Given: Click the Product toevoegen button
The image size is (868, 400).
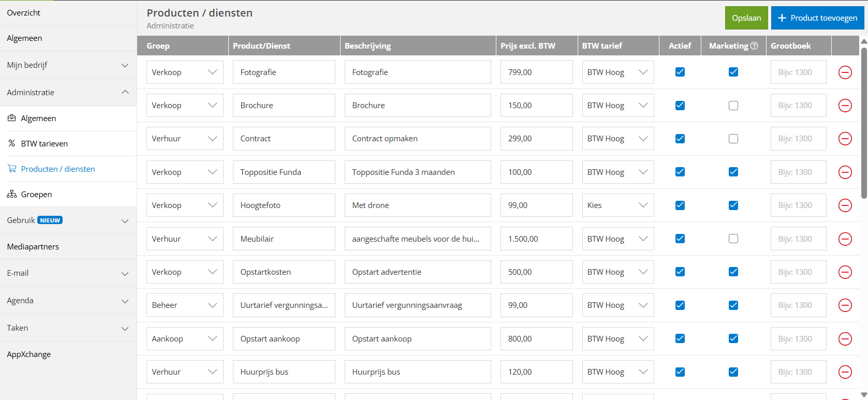Looking at the screenshot, I should 817,18.
